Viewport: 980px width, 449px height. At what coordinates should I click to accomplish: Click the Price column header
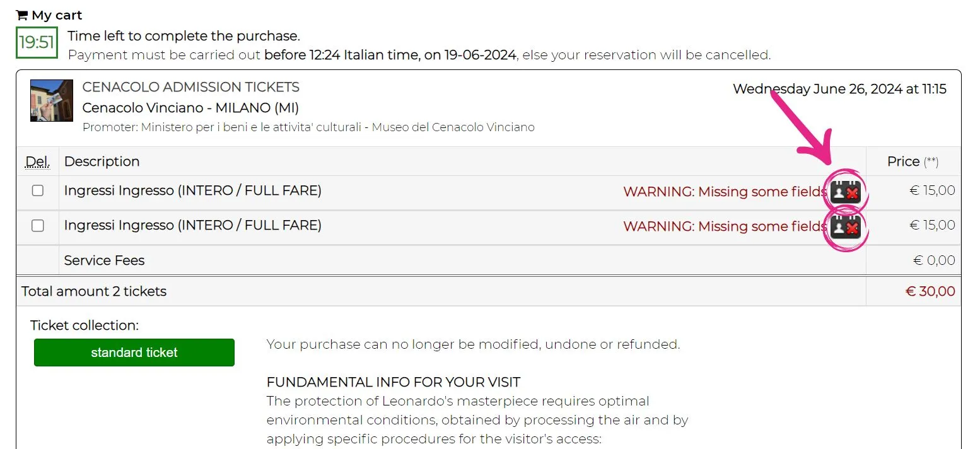point(904,161)
